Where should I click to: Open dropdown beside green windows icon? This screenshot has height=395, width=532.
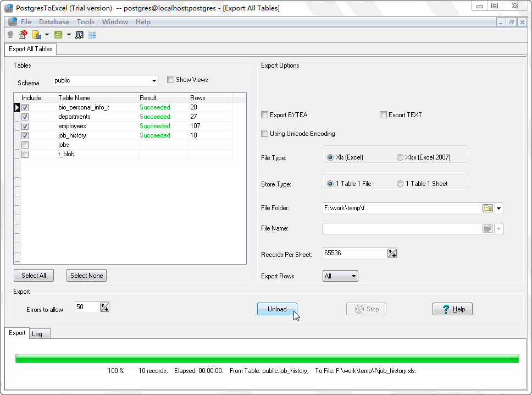coord(69,35)
